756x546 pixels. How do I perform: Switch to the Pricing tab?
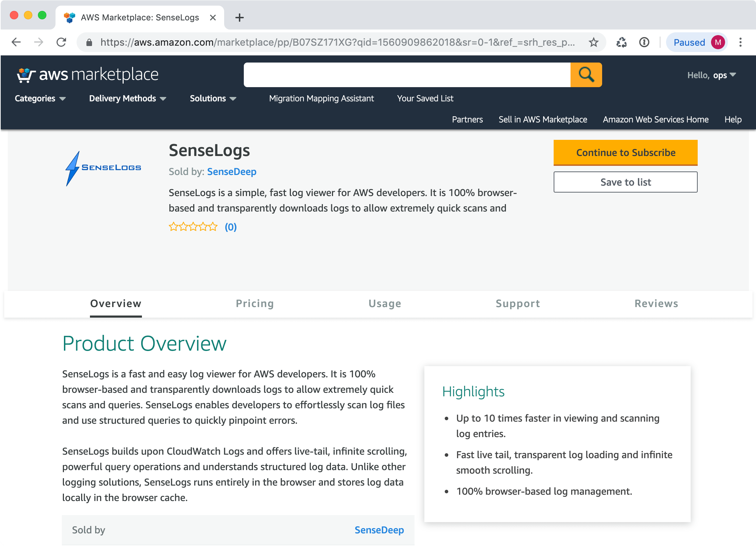click(x=255, y=304)
